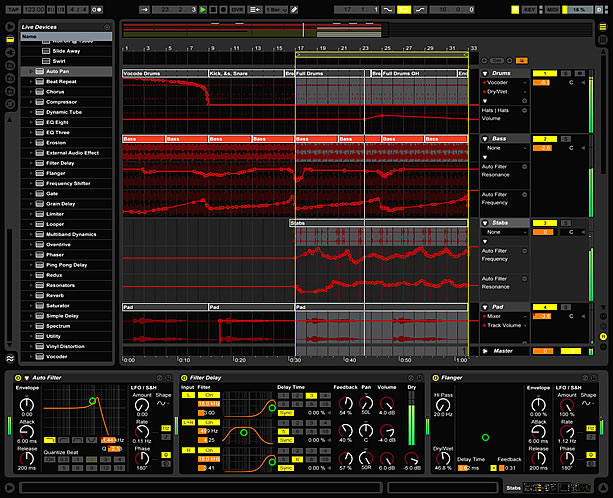Click LFO Shape selector in Auto Filter
This screenshot has width=613, height=498.
162,403
